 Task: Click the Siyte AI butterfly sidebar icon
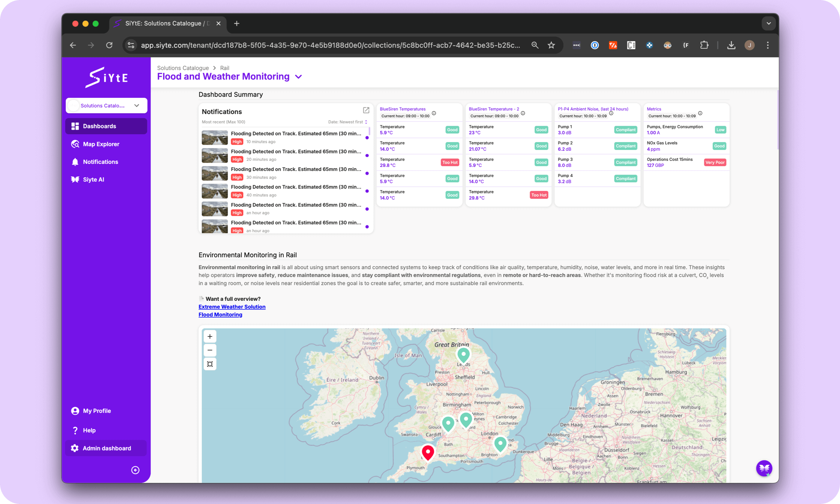coord(75,180)
